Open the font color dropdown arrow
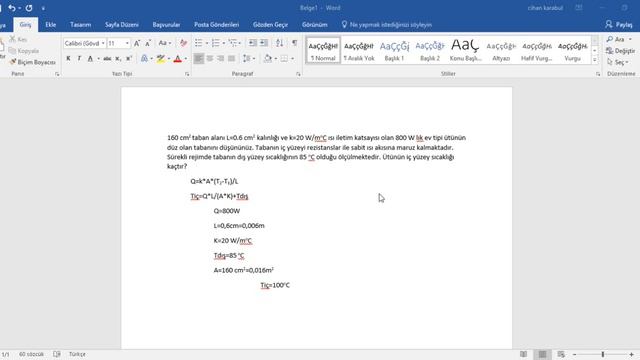The height and width of the screenshot is (360, 640). pos(186,59)
